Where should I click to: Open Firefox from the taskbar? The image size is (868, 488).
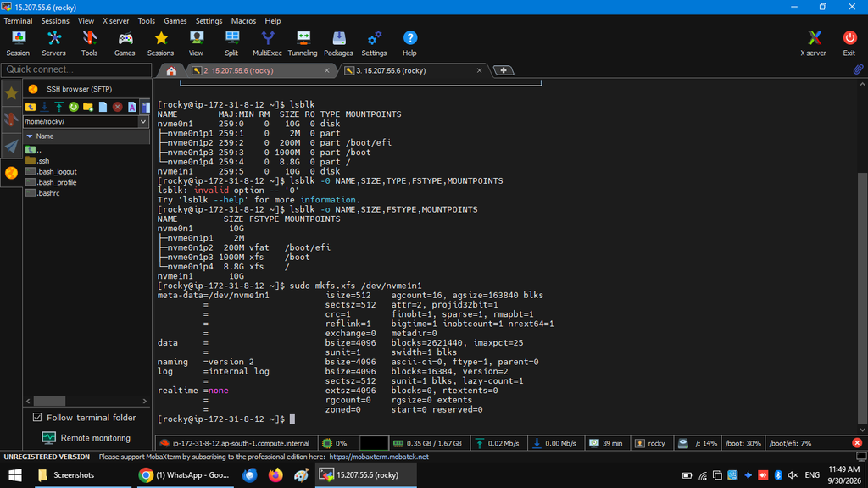[x=275, y=474]
